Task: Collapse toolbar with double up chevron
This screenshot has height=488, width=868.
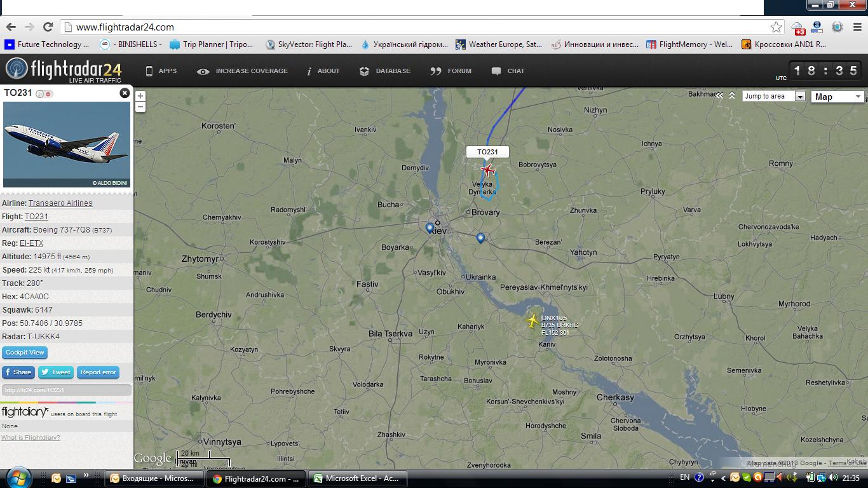Action: (x=732, y=96)
